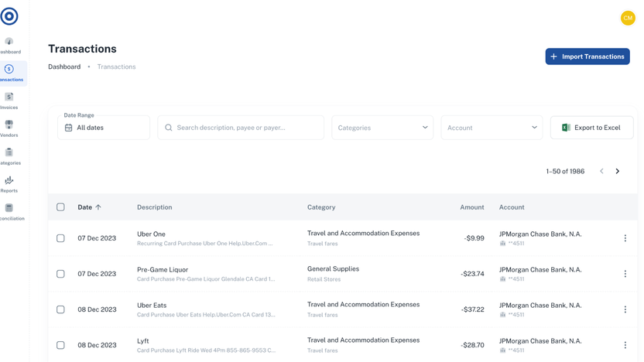
Task: Expand the Account filter dropdown
Action: click(492, 128)
